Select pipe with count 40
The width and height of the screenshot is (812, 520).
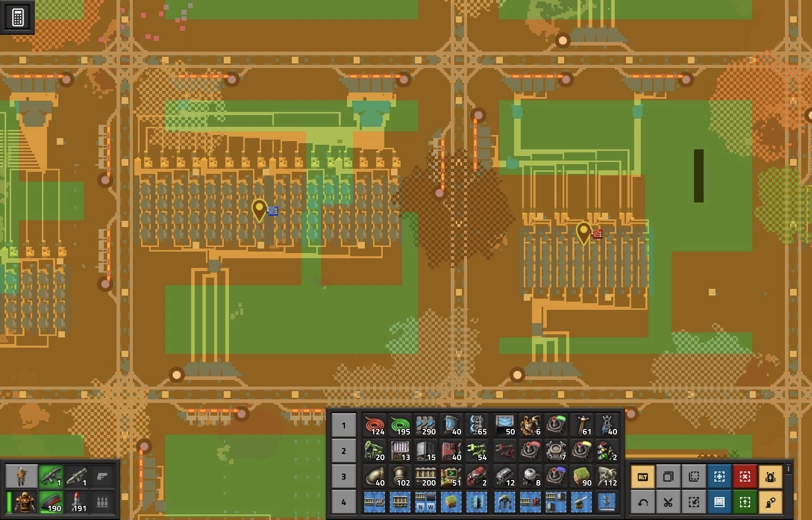tap(375, 477)
